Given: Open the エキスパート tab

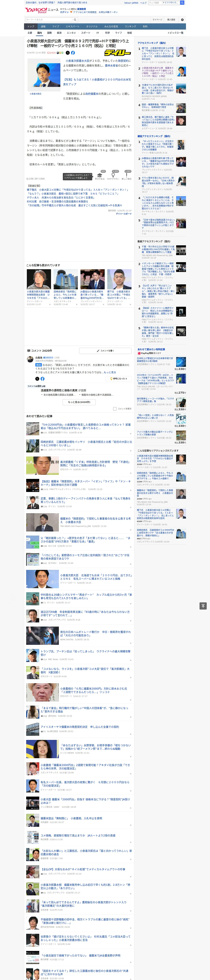Looking at the screenshot, I should click(72, 26).
